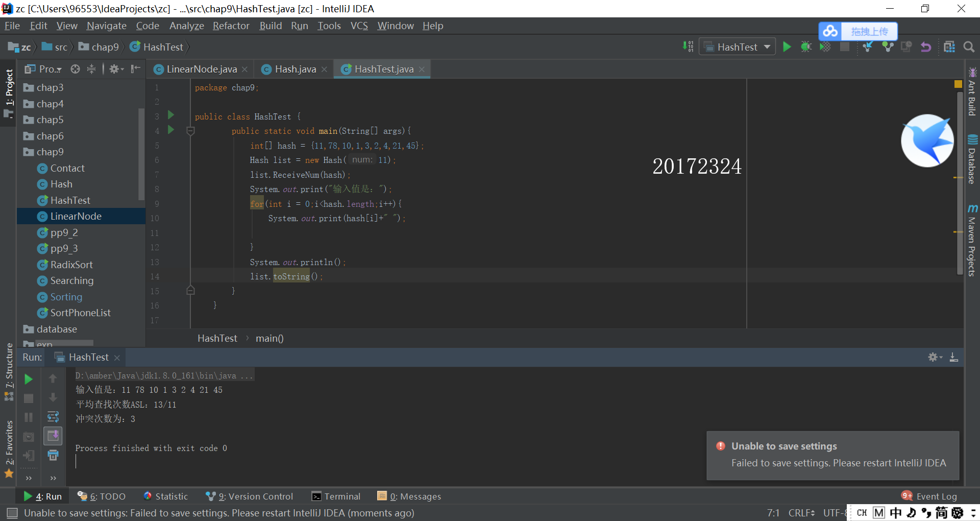Viewport: 980px width, 521px height.
Task: Click the pause output icon in Run panel
Action: coord(29,417)
